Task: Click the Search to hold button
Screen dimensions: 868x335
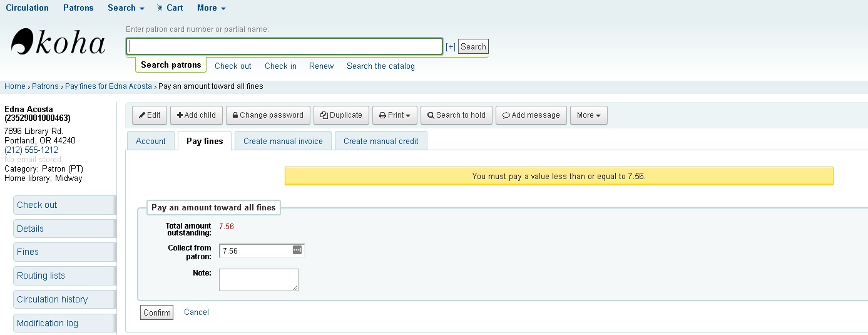Action: pos(456,115)
